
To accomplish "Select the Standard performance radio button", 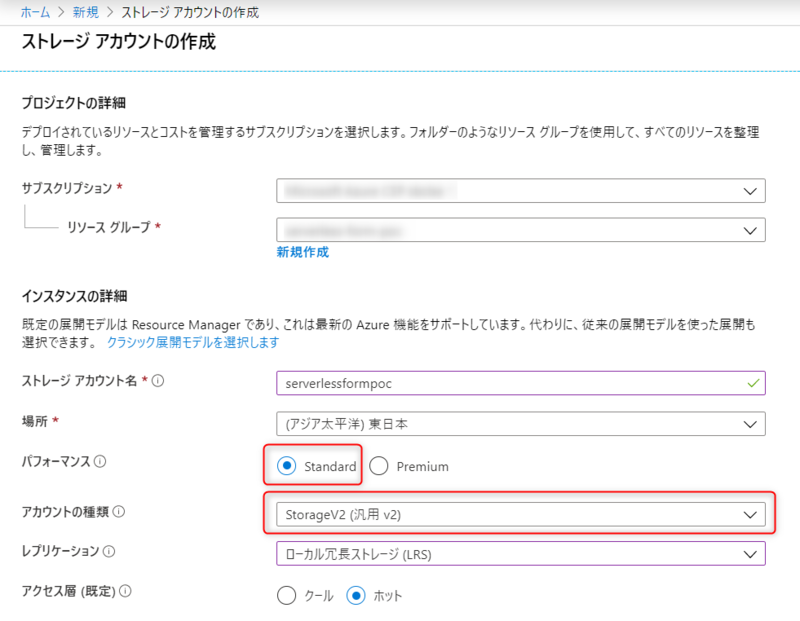I will pyautogui.click(x=288, y=466).
